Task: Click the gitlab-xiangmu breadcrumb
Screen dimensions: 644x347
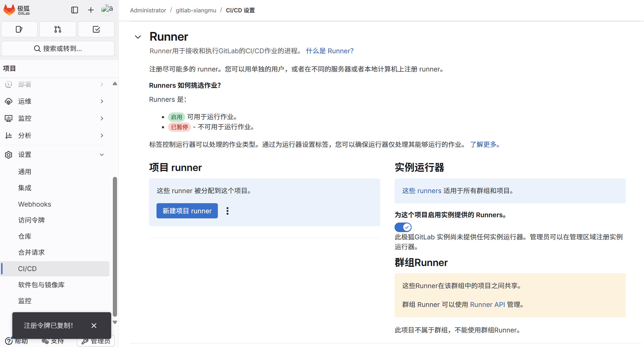Action: click(x=196, y=10)
